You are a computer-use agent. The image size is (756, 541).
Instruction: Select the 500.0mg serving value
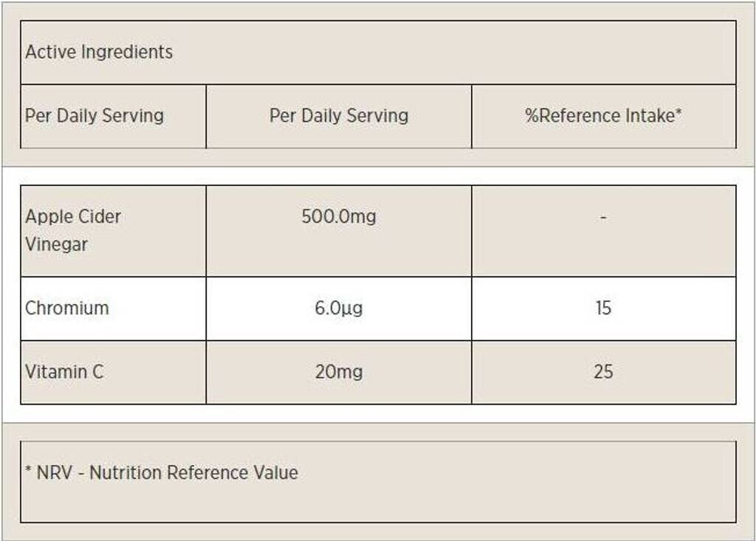click(x=339, y=217)
